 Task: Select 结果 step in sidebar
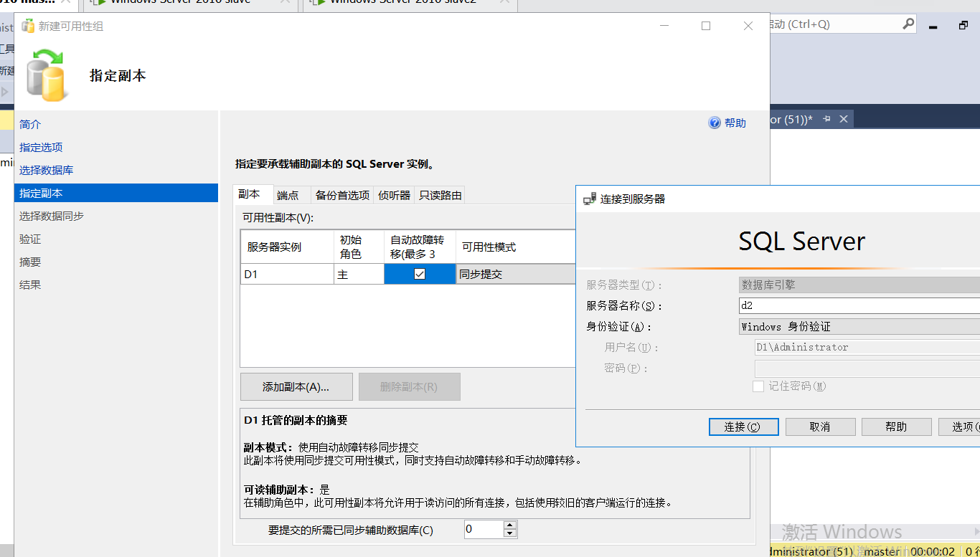[30, 285]
